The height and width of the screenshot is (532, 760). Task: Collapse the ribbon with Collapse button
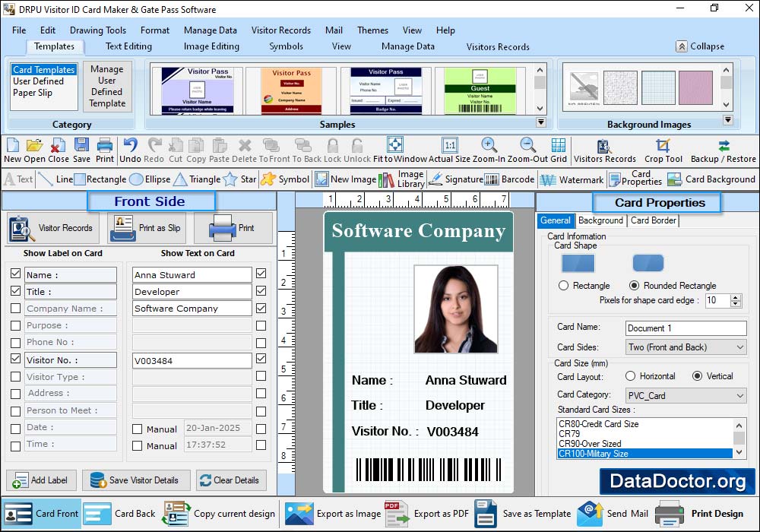(x=701, y=46)
